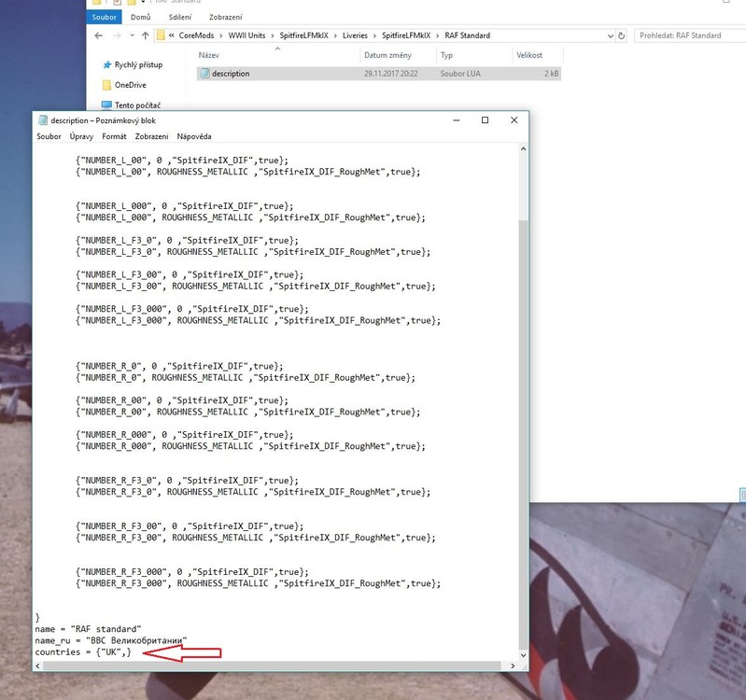This screenshot has width=746, height=700.
Task: Open Formát menu in Notepad
Action: (114, 136)
